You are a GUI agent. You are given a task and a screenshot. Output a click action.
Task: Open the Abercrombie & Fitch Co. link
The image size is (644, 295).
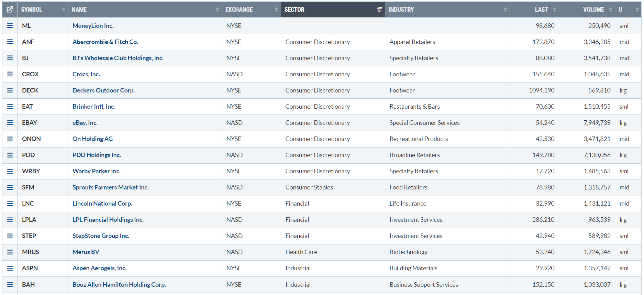click(x=105, y=42)
